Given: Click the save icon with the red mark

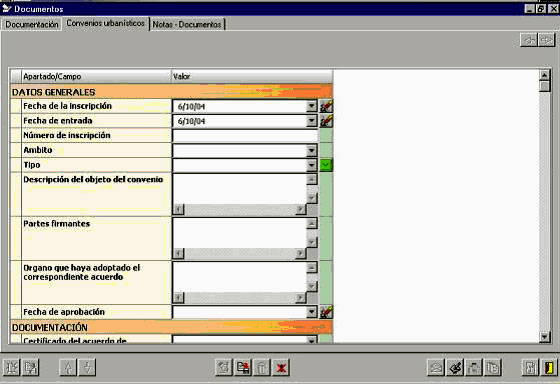Looking at the screenshot, I should [243, 367].
